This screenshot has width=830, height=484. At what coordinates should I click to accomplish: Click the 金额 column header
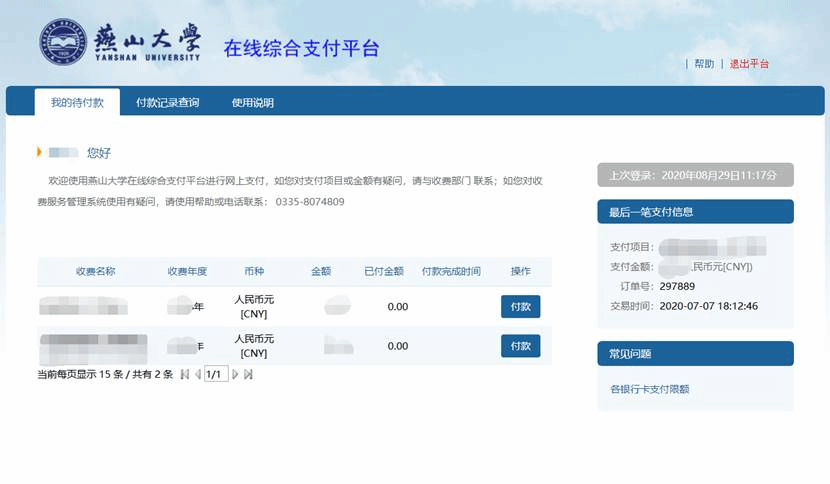tap(321, 271)
